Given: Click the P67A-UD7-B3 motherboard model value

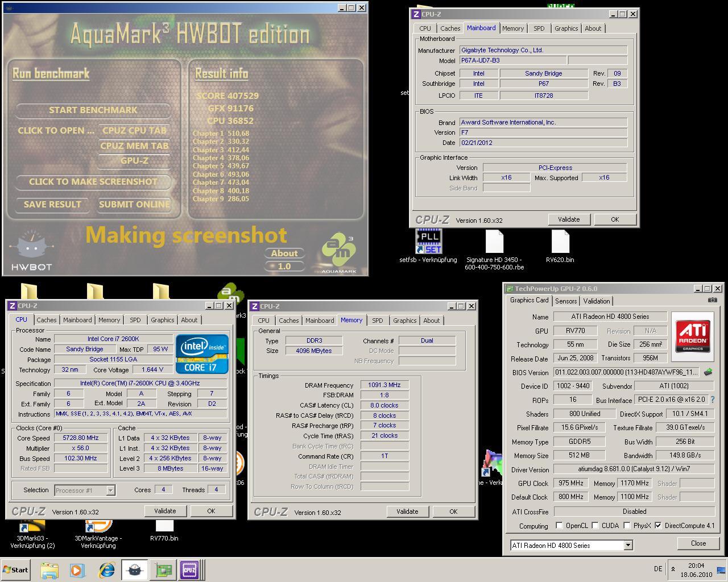Looking at the screenshot, I should pyautogui.click(x=512, y=60).
